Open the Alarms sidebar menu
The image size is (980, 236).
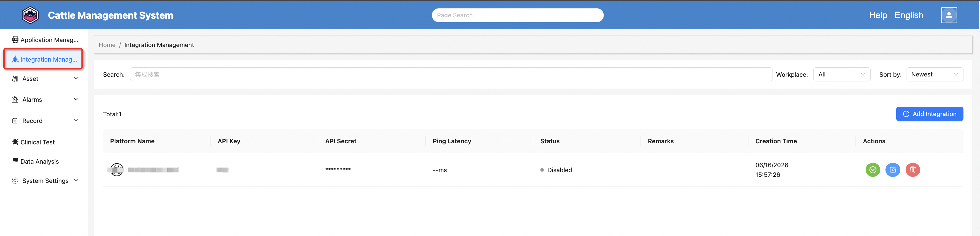pos(45,99)
